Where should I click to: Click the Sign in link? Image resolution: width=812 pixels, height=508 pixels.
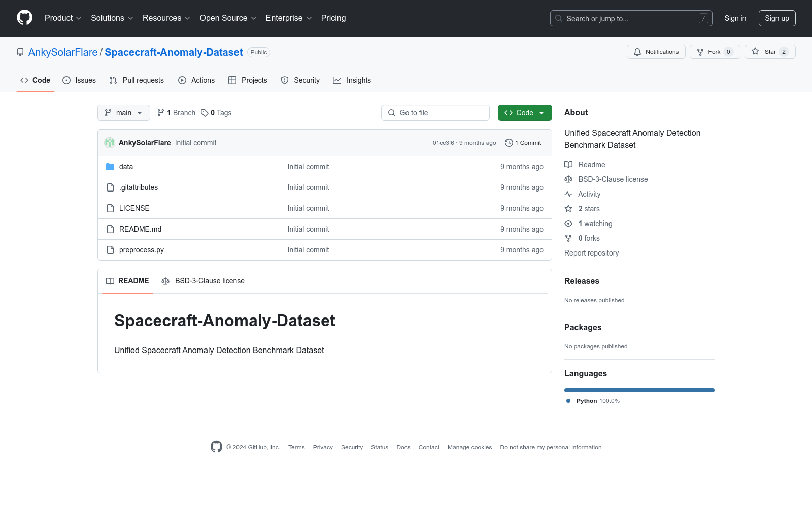(735, 18)
